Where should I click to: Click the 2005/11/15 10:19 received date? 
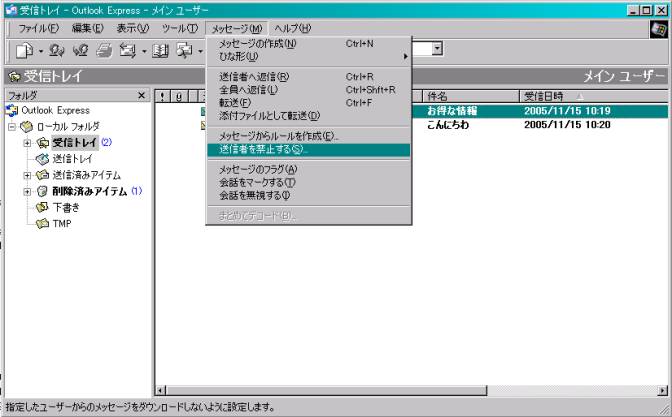click(x=567, y=111)
